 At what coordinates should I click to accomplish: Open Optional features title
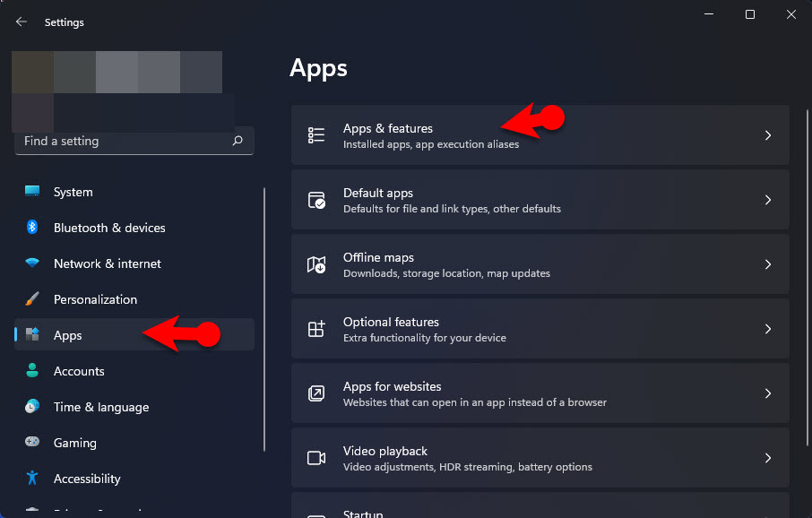(x=391, y=322)
